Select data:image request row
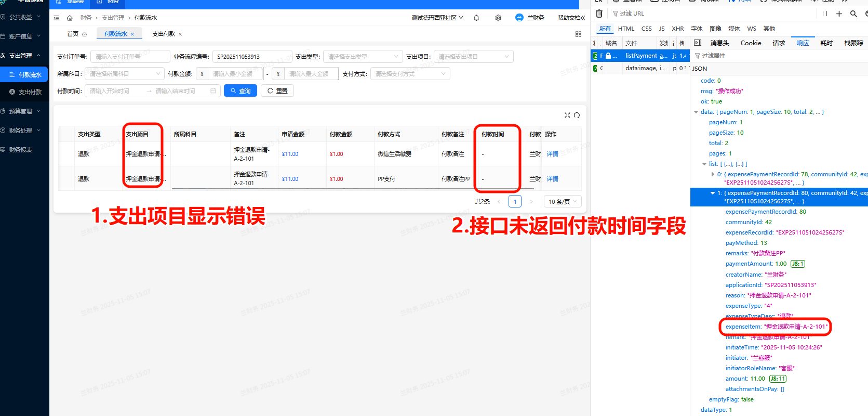The height and width of the screenshot is (416, 868). [x=640, y=68]
